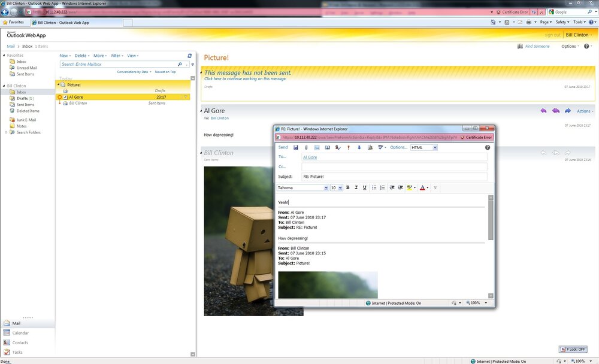Open the View dropdown menu
Viewport: 599px width, 364px height.
(132, 56)
